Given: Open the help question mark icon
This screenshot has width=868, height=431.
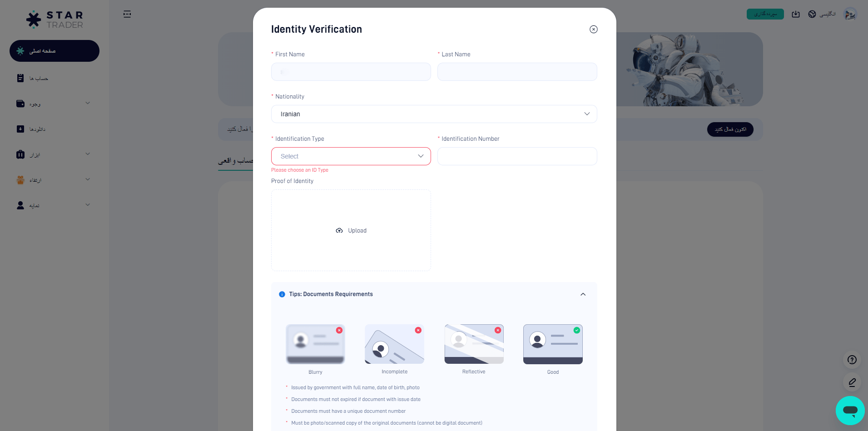Looking at the screenshot, I should [852, 360].
